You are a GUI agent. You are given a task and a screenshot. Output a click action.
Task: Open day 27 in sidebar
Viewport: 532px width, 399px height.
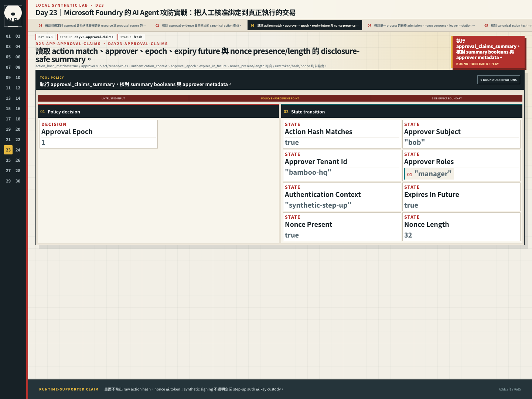click(x=8, y=171)
